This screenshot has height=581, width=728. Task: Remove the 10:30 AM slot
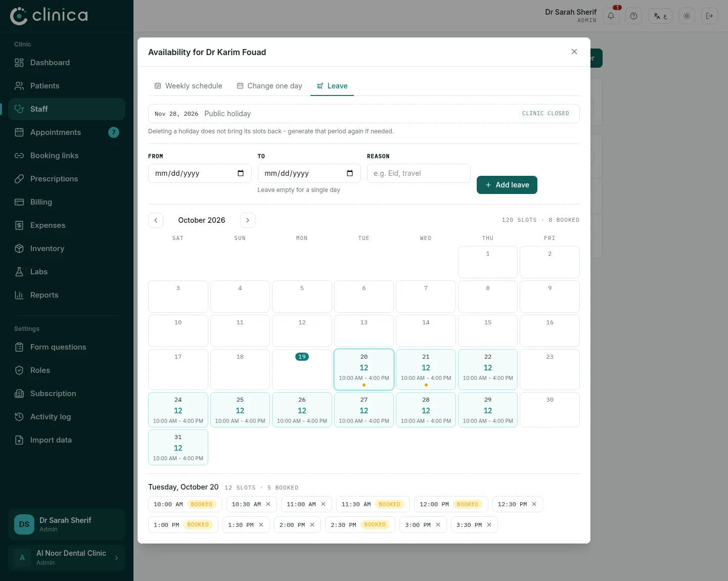[268, 504]
